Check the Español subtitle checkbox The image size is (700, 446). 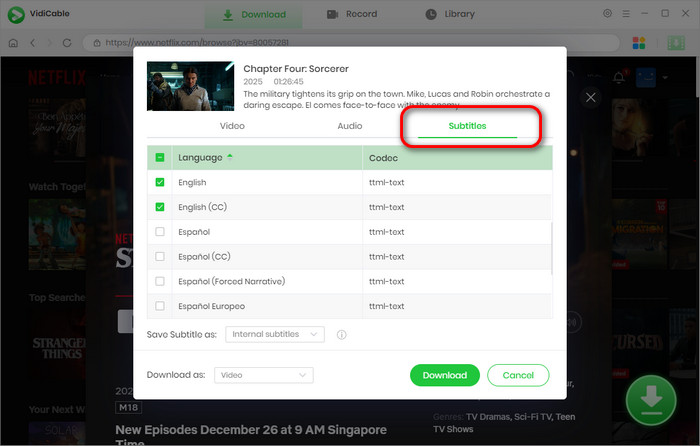(x=160, y=232)
